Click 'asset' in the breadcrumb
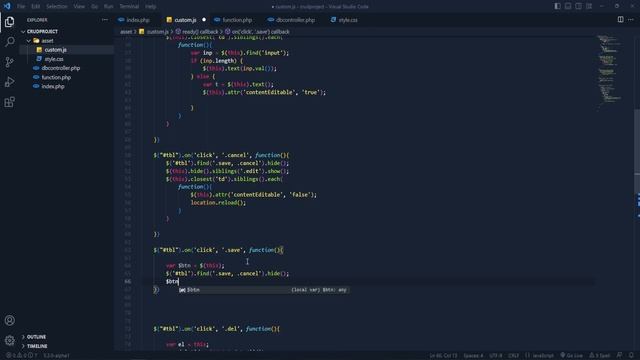 (126, 31)
